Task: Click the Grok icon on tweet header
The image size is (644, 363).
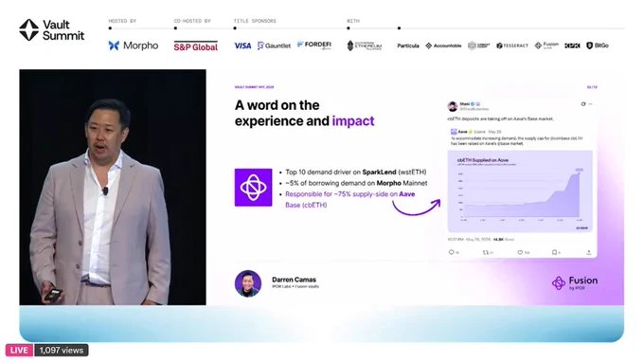Action: pyautogui.click(x=583, y=104)
